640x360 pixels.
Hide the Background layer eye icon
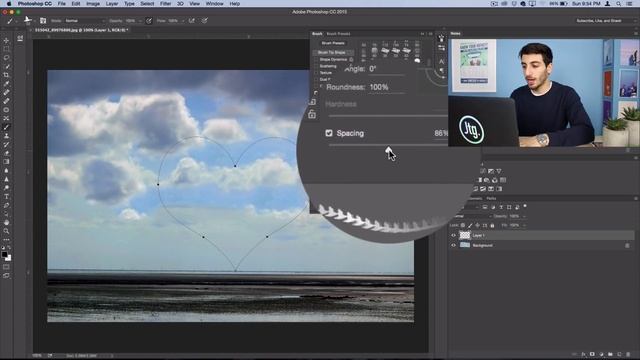coord(453,245)
